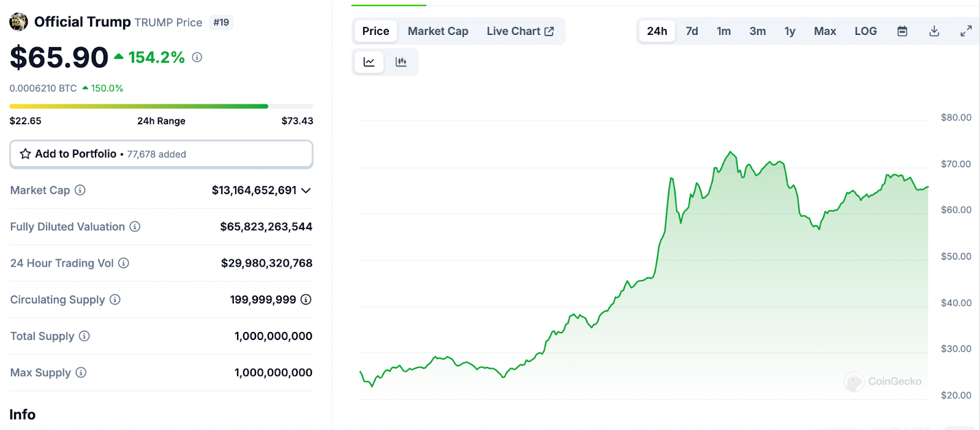Select the Max time range

point(824,31)
